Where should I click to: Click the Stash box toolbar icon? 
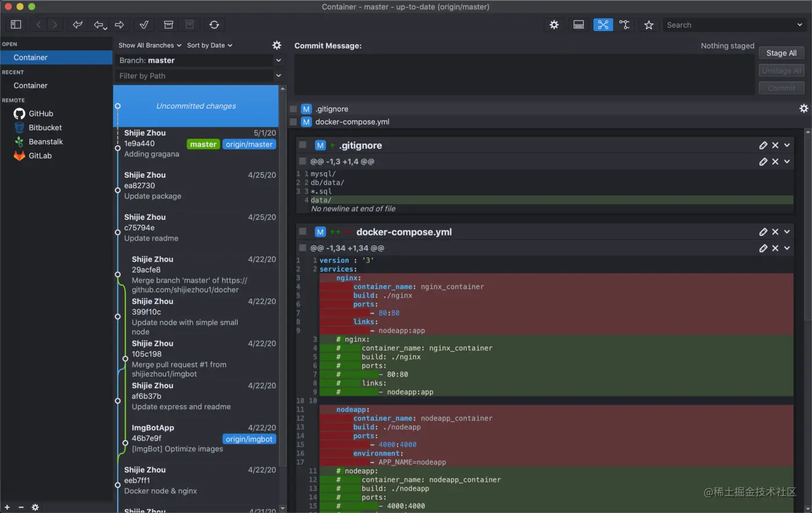[168, 24]
